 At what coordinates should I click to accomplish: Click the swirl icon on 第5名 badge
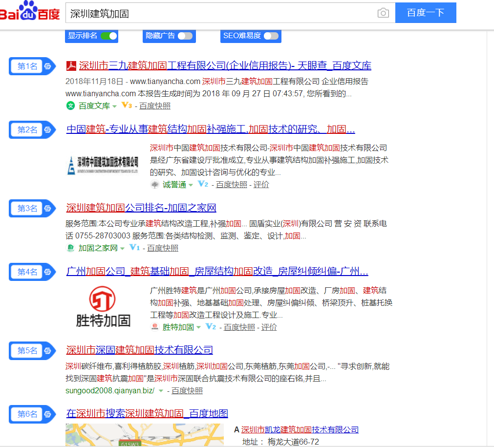47,350
